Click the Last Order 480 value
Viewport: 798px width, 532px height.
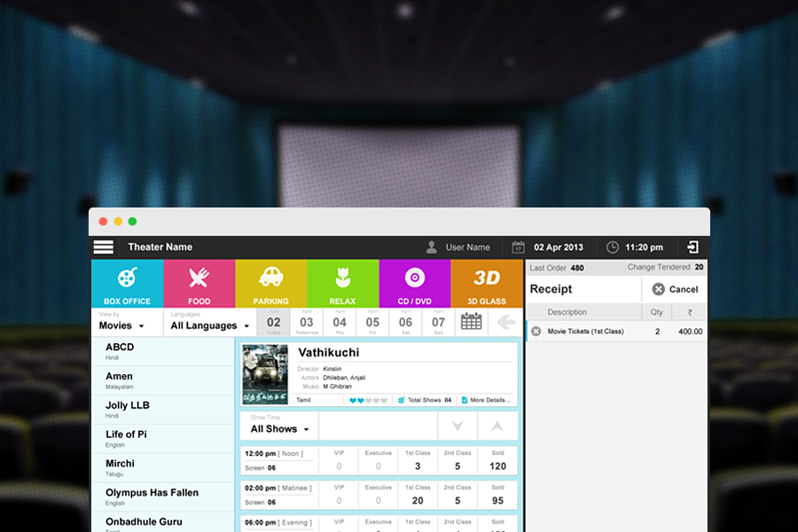(577, 268)
